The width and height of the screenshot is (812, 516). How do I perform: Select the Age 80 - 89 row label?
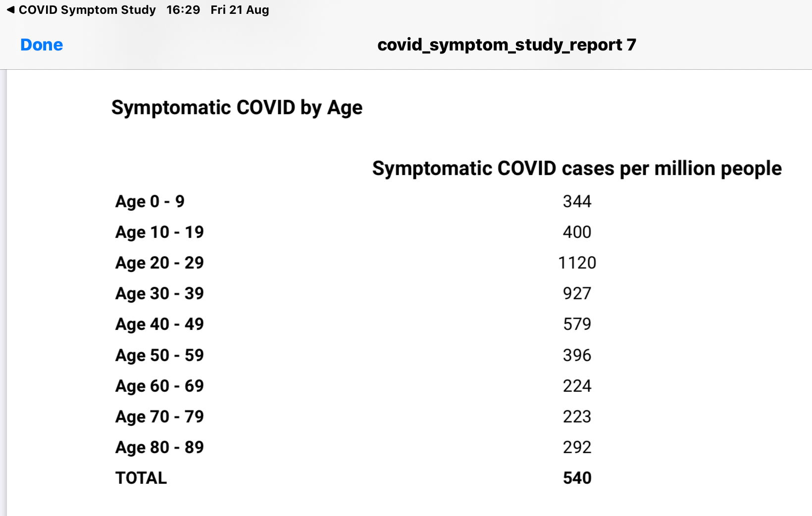click(159, 448)
